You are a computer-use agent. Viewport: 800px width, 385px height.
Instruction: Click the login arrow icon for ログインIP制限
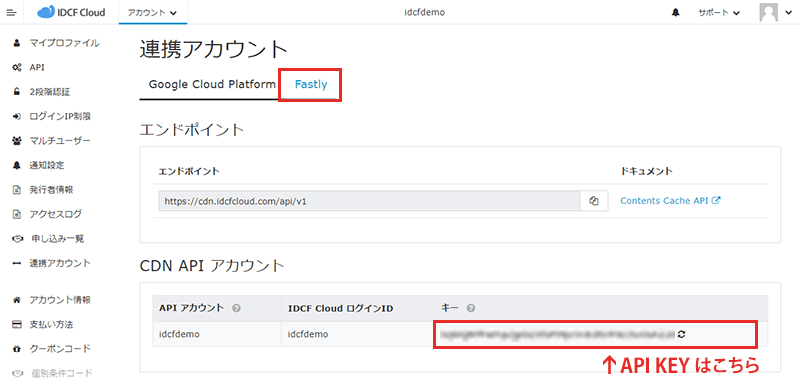pyautogui.click(x=17, y=116)
